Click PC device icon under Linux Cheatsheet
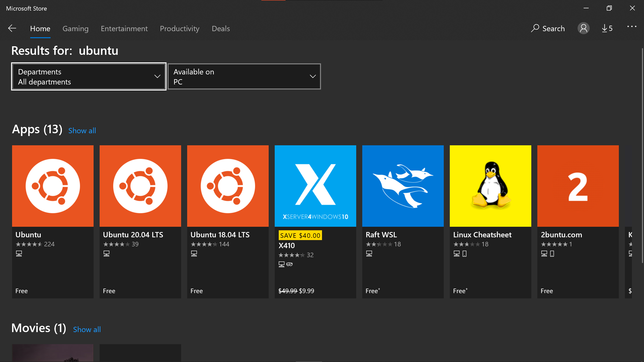644x362 pixels. coord(457,254)
